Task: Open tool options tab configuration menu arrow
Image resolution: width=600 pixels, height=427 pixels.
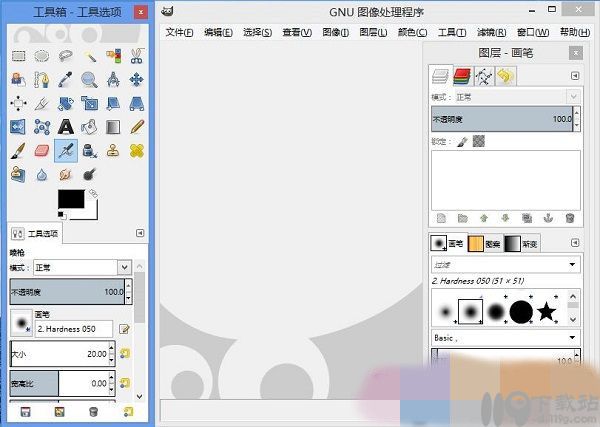Action: tap(140, 233)
